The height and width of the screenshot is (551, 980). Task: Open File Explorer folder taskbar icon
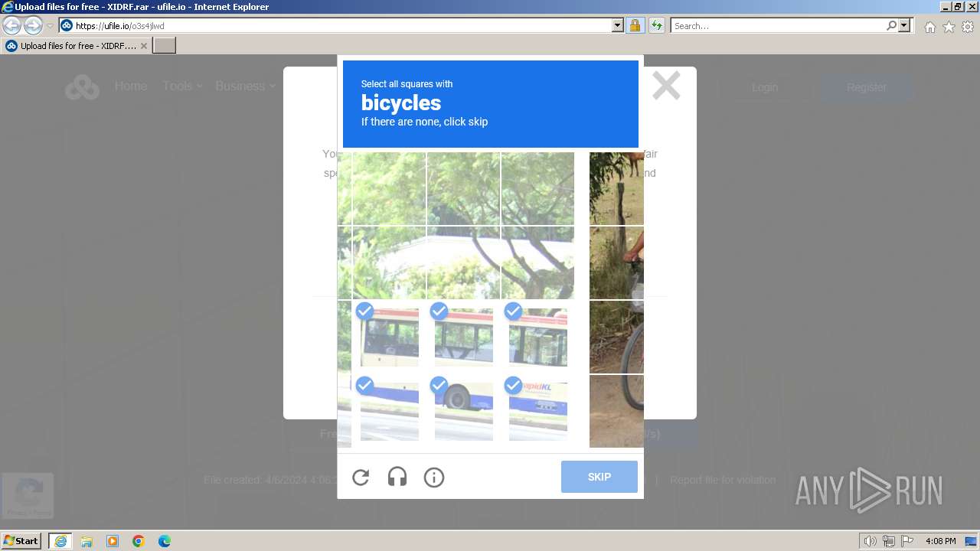click(87, 541)
